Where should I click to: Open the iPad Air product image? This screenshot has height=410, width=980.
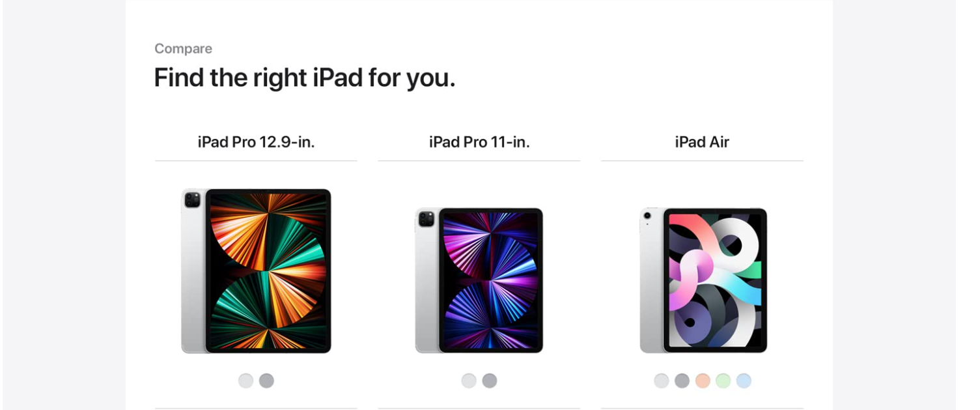(x=703, y=280)
